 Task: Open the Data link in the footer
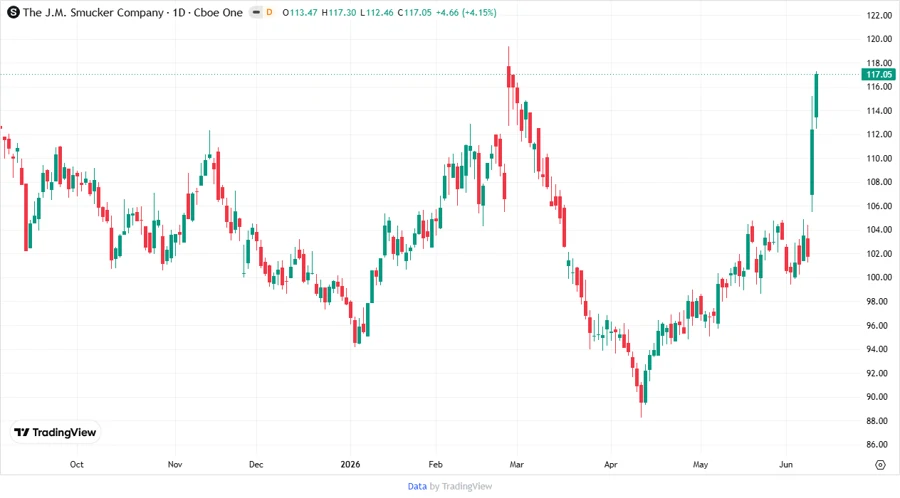[x=417, y=487]
